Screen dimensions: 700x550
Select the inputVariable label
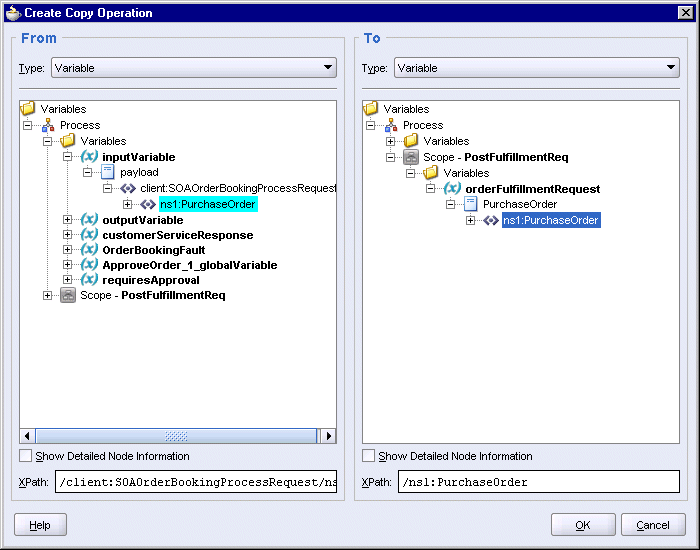click(x=139, y=157)
